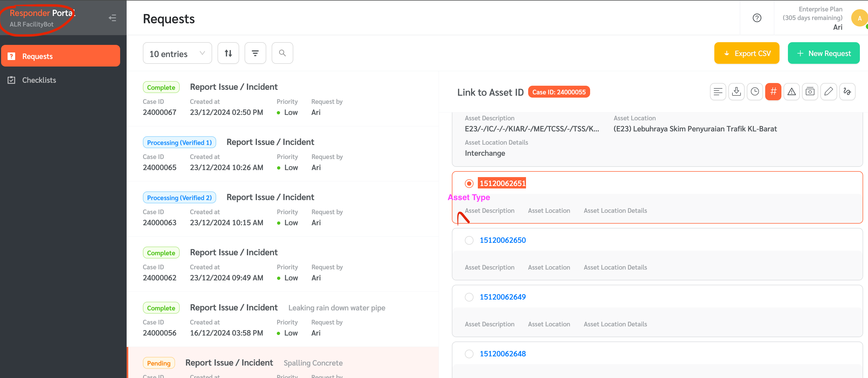Image resolution: width=868 pixels, height=378 pixels.
Task: Open the history clock icon
Action: pos(754,92)
